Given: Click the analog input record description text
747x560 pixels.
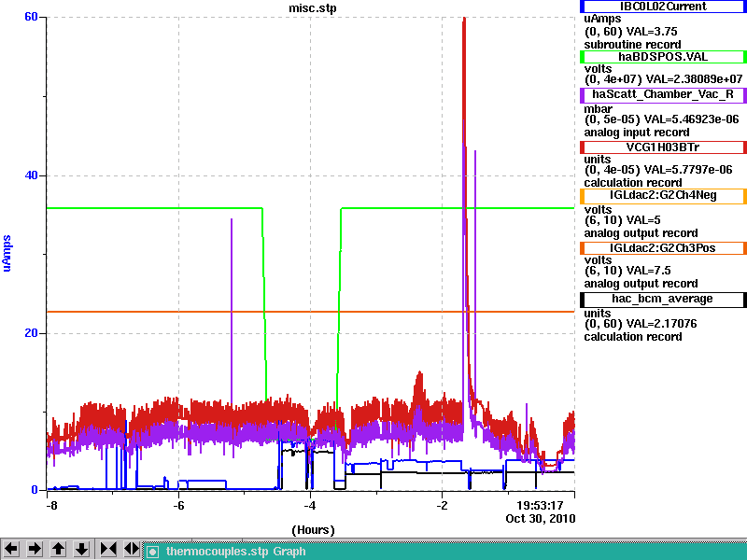Looking at the screenshot, I should pyautogui.click(x=637, y=133).
